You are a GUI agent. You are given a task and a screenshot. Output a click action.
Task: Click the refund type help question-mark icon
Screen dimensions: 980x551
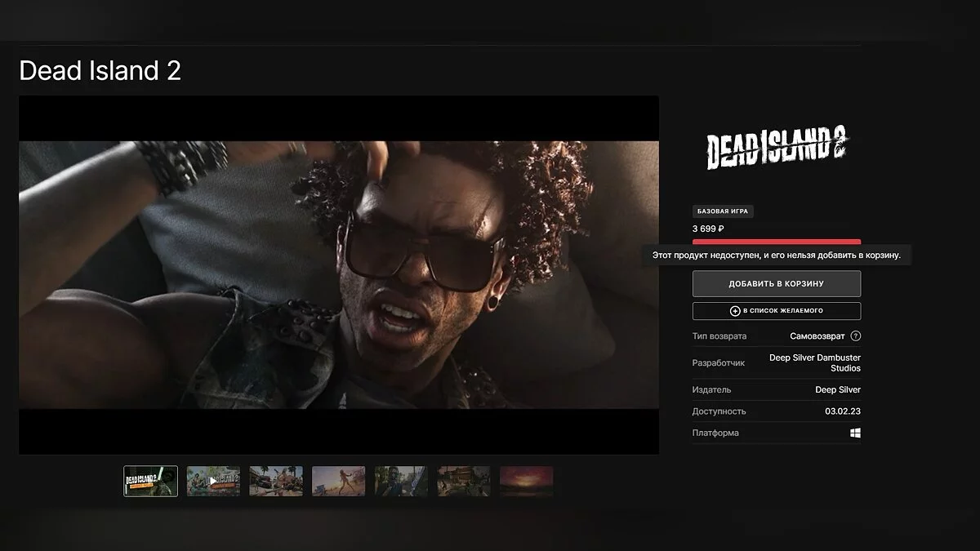click(855, 336)
